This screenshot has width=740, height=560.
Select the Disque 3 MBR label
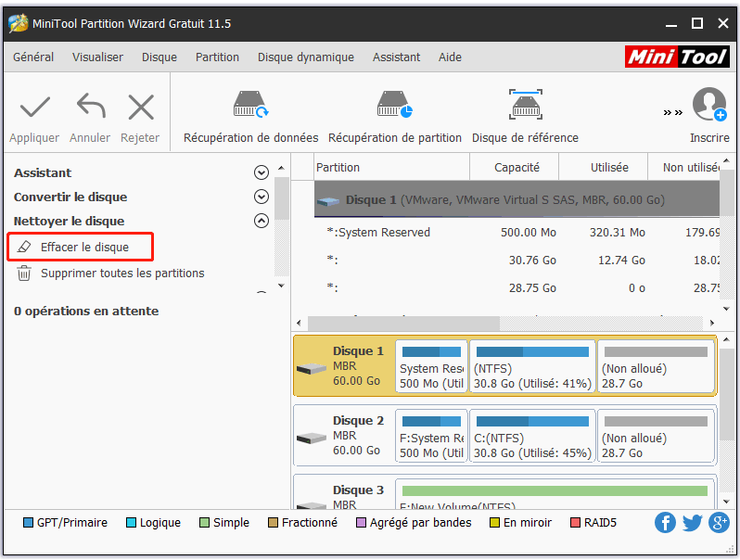pyautogui.click(x=345, y=503)
